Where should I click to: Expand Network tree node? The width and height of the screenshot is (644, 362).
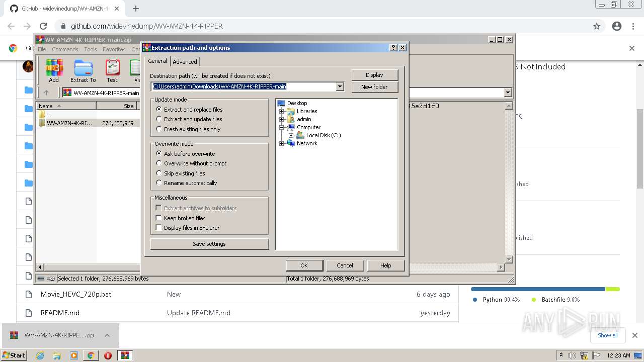281,143
